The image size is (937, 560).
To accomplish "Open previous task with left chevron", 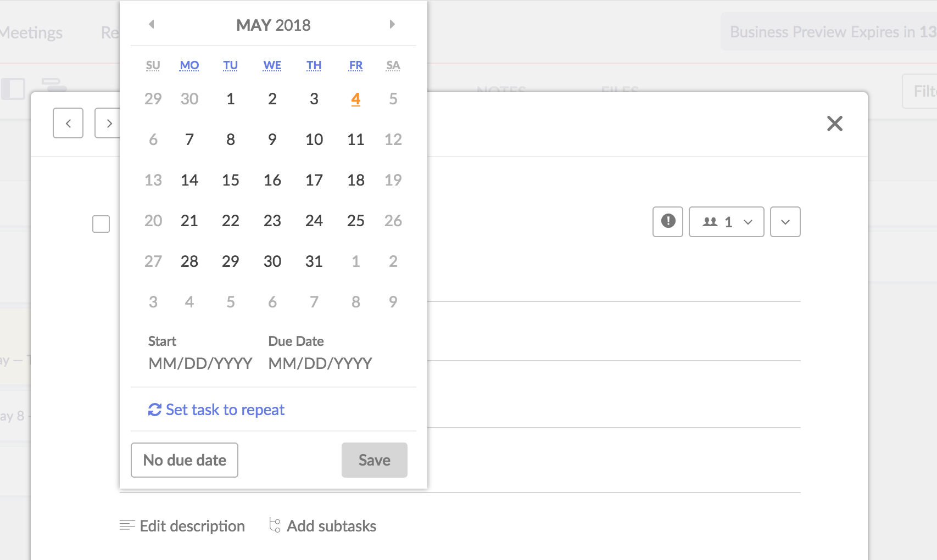I will [x=68, y=123].
